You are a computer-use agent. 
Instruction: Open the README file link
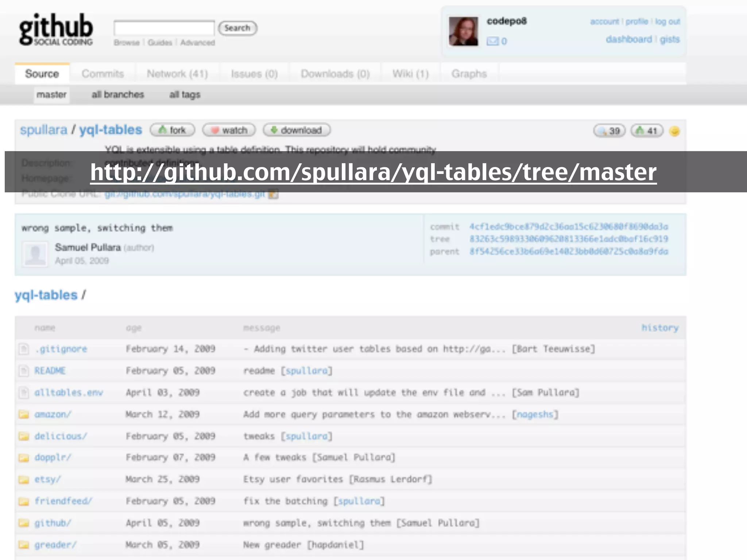(x=50, y=371)
